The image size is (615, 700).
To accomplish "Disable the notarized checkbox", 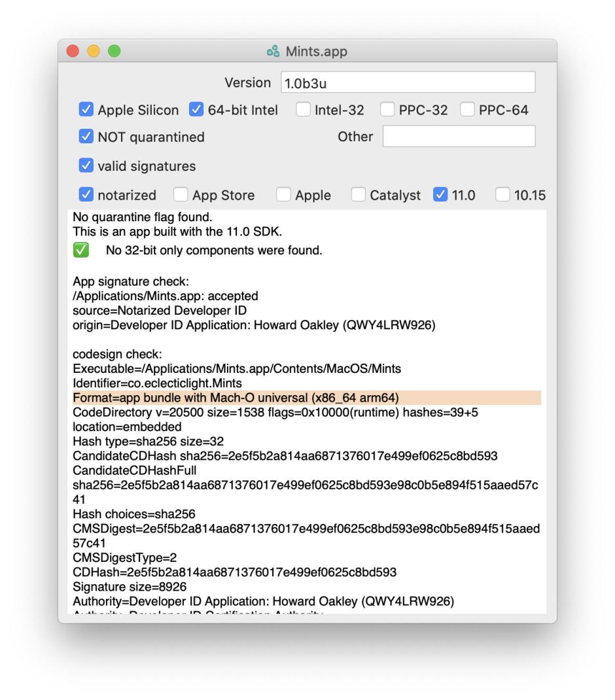I will (86, 195).
